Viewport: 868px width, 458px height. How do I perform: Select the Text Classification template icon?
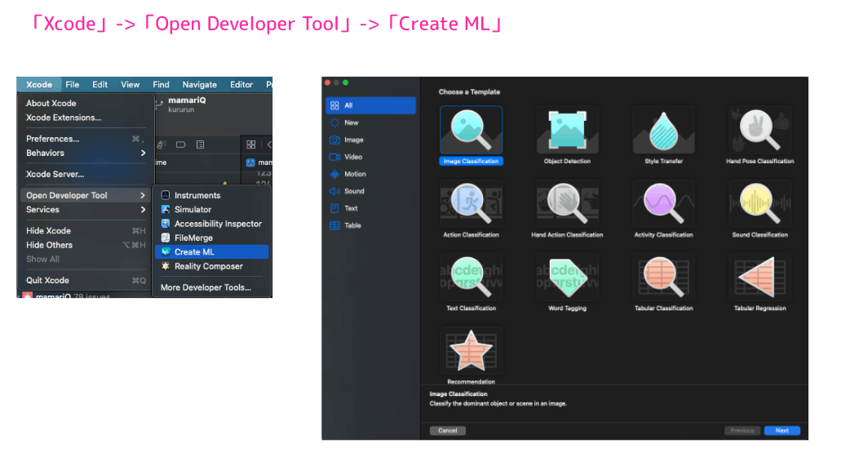tap(471, 277)
